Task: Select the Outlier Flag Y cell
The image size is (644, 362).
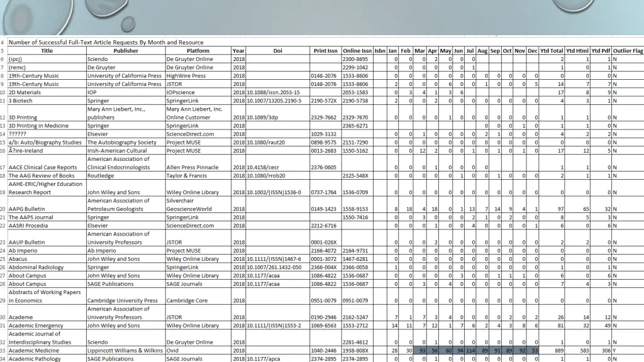Action: [628, 351]
